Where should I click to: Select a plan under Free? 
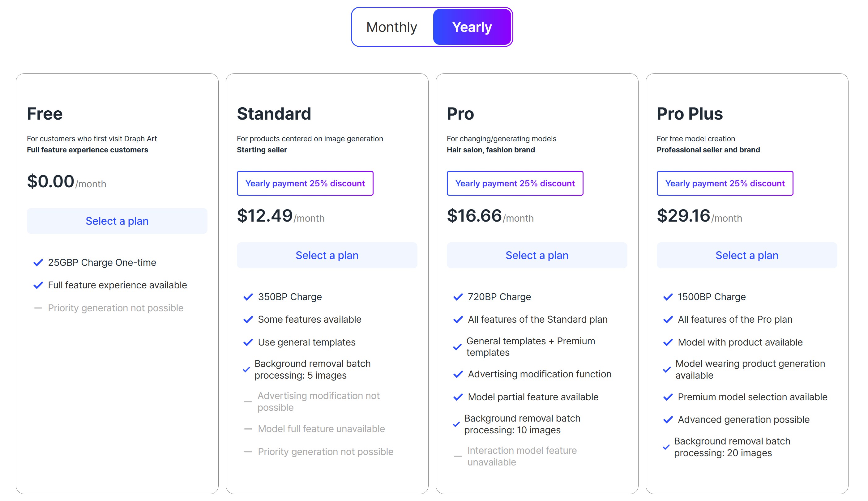coord(117,221)
